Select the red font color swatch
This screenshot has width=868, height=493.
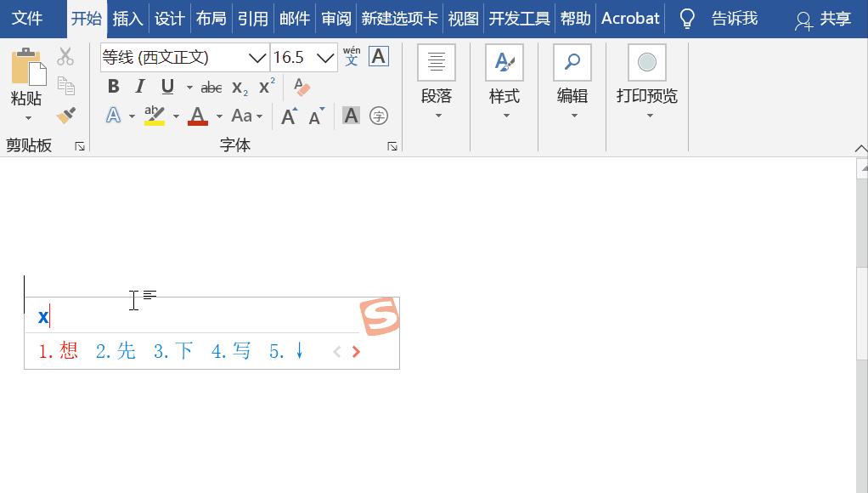[x=196, y=121]
